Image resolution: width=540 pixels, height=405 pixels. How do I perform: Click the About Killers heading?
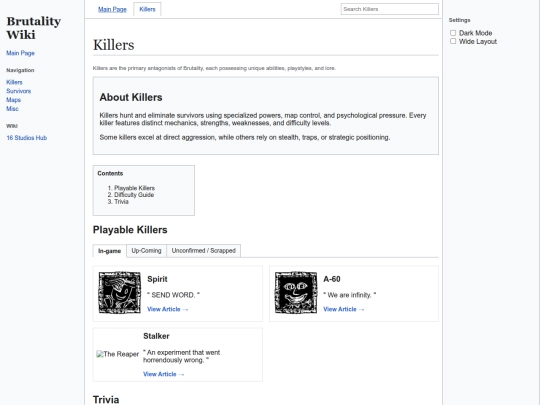pos(131,97)
